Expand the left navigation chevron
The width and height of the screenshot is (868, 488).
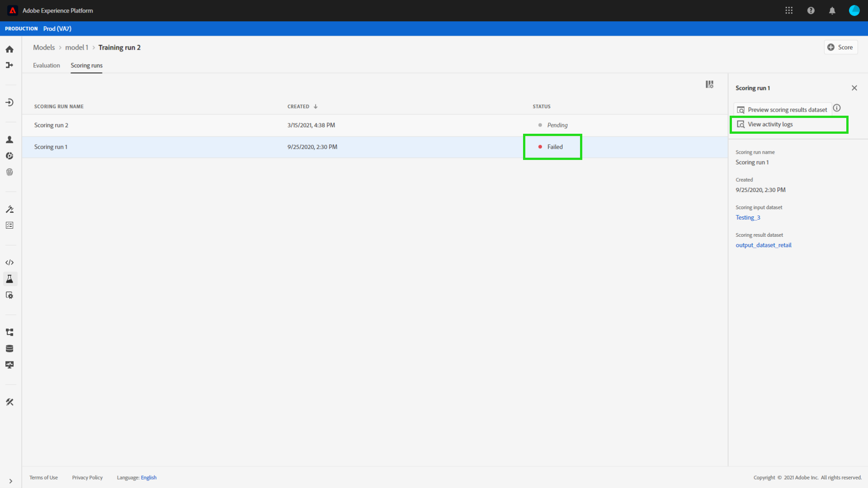pyautogui.click(x=10, y=481)
